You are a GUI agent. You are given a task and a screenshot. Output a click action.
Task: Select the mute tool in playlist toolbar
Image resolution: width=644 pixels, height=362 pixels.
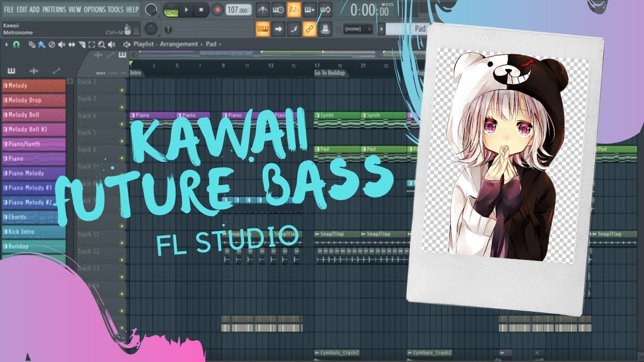tap(62, 44)
